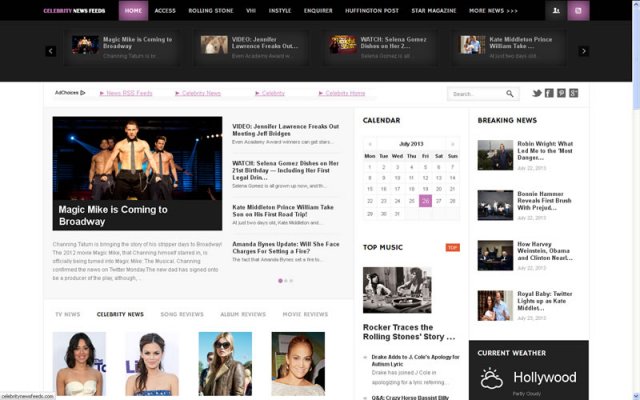Click the Celebrity News Feeds logo
Screen dimensions: 640x400
coord(74,11)
